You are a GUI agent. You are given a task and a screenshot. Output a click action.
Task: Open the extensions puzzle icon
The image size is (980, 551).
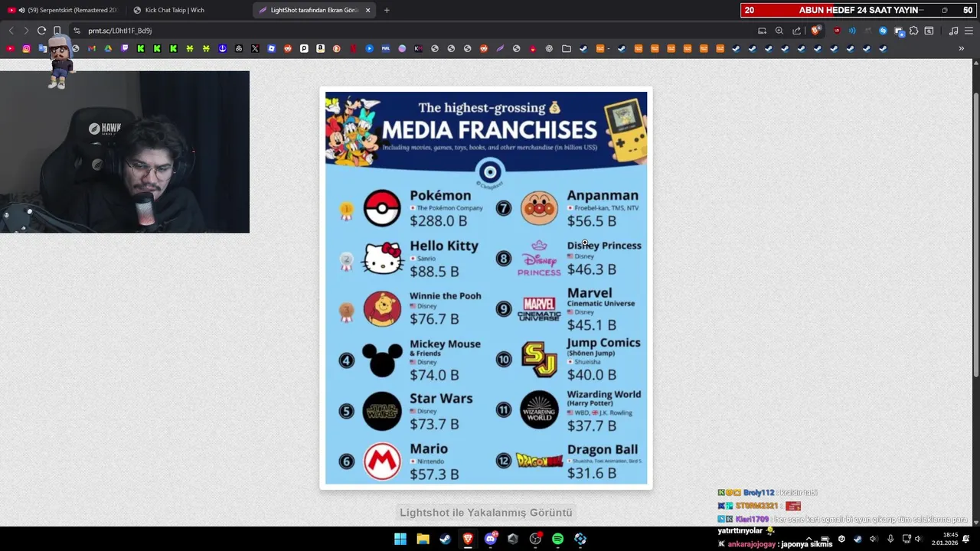coord(913,31)
